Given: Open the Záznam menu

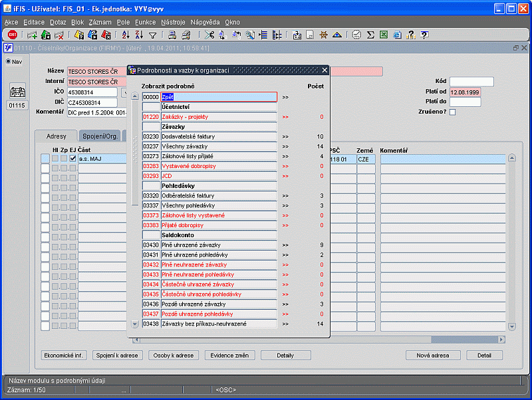Looking at the screenshot, I should pos(100,22).
